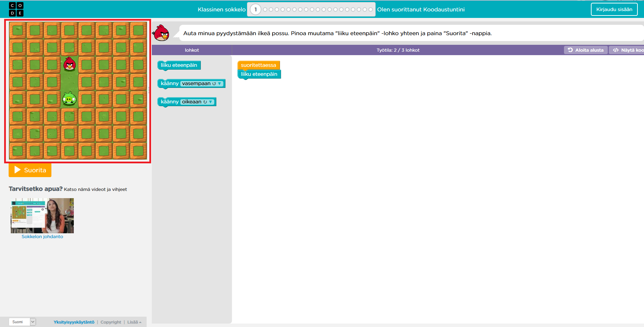Click the green pig in maze

coord(69,99)
